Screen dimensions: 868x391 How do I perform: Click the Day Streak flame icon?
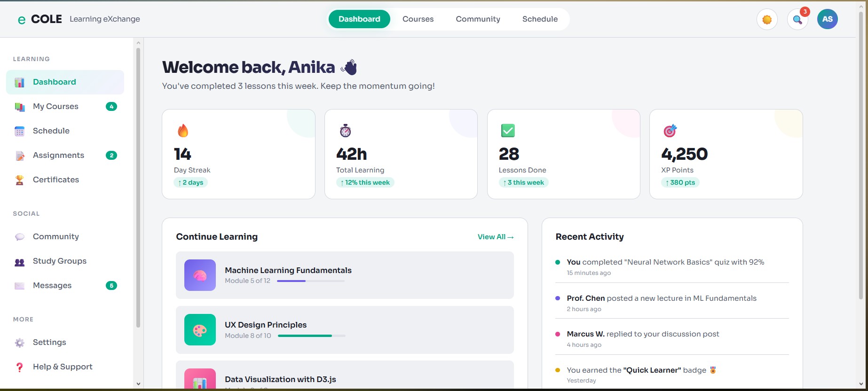(183, 131)
